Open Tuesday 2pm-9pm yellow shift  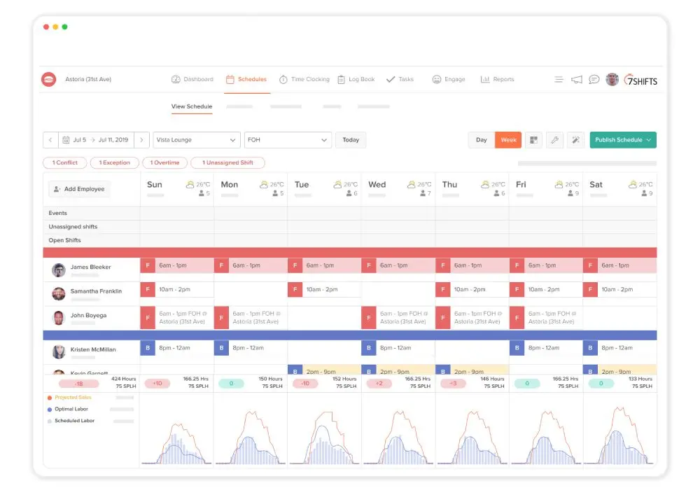click(x=324, y=370)
